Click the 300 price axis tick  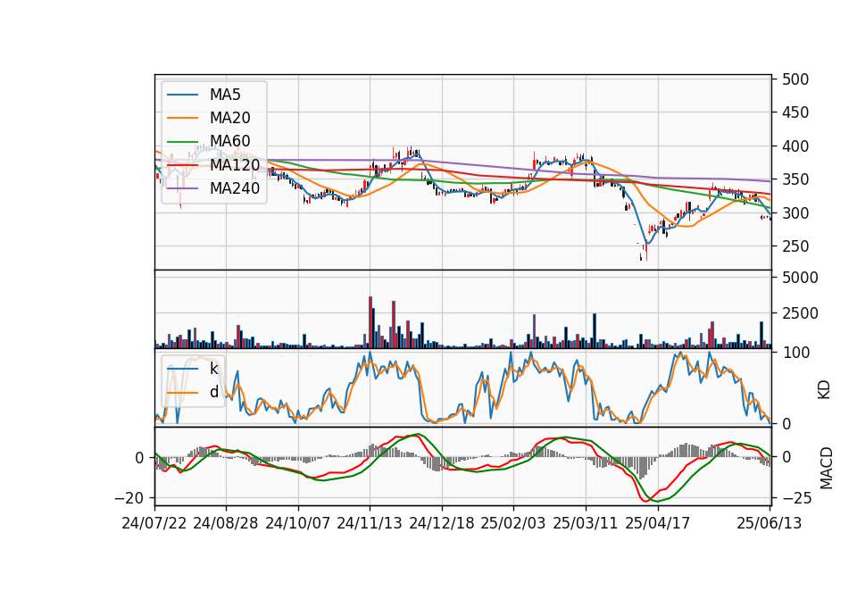[x=795, y=213]
